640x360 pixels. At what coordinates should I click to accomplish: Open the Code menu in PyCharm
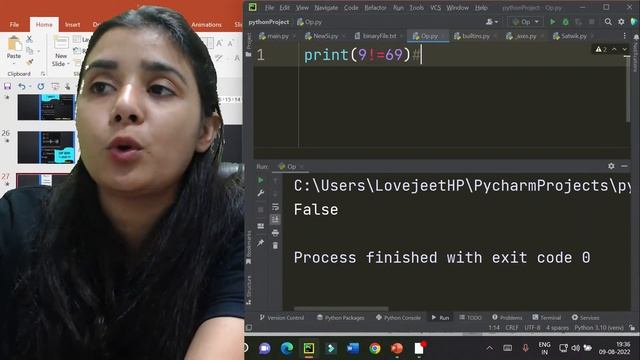(x=351, y=8)
